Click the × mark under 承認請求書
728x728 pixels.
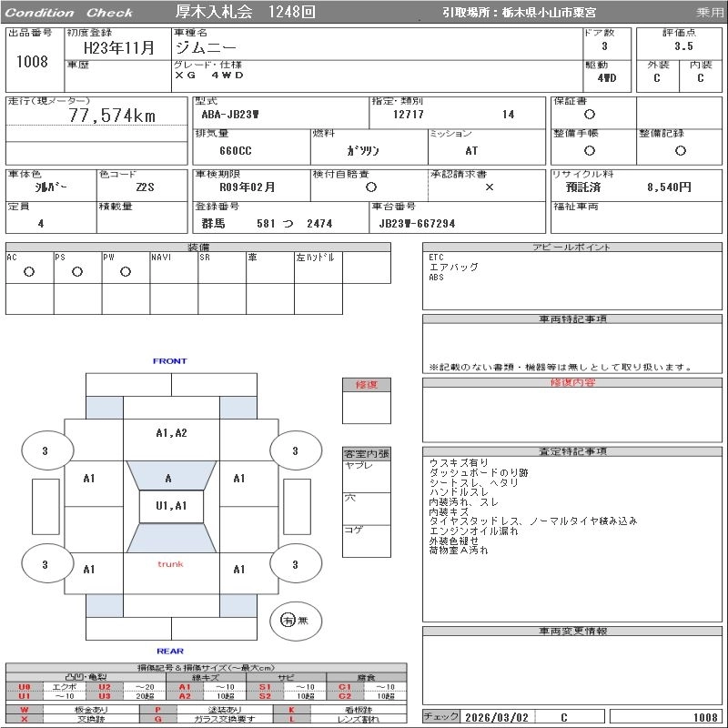tap(489, 187)
